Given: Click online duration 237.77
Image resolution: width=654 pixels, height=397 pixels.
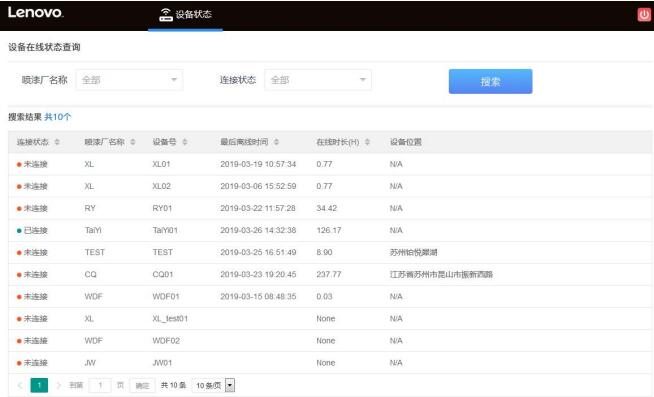Looking at the screenshot, I should click(329, 274).
